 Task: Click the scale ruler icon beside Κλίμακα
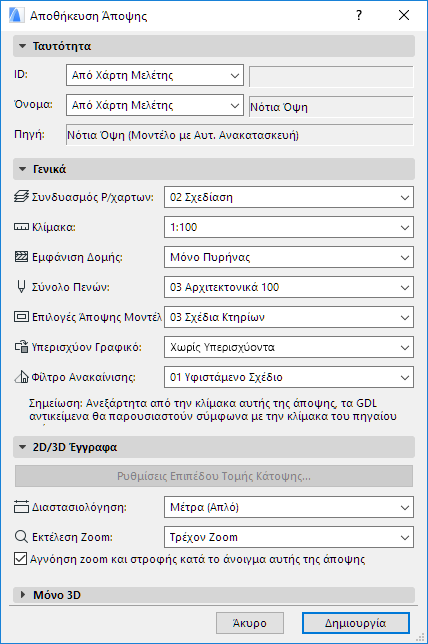click(x=21, y=227)
